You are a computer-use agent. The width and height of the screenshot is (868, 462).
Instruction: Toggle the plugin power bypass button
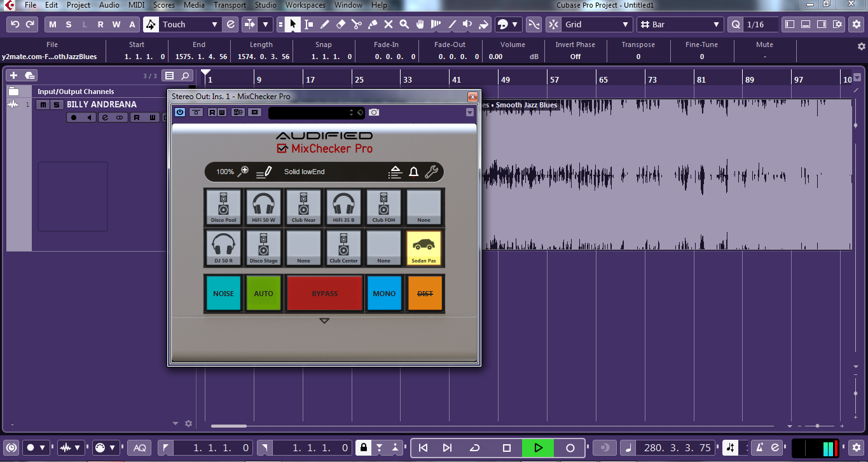(180, 112)
